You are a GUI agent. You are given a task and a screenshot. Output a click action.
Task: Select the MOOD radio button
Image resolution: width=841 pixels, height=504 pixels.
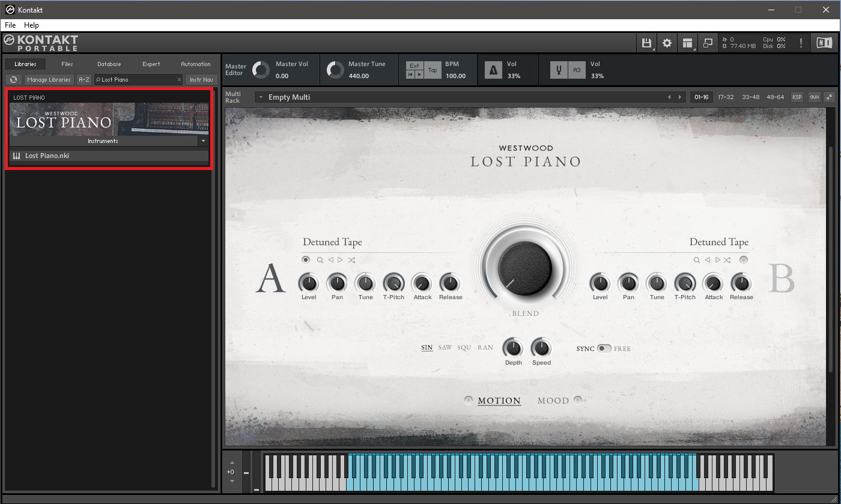click(x=578, y=401)
